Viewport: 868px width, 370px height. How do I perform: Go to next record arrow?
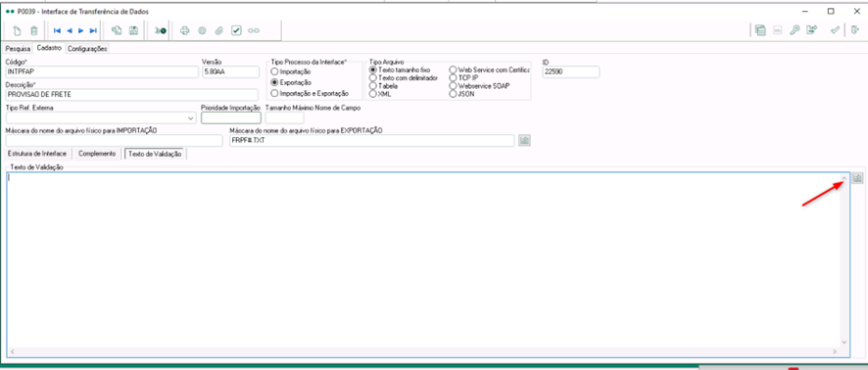coord(80,31)
